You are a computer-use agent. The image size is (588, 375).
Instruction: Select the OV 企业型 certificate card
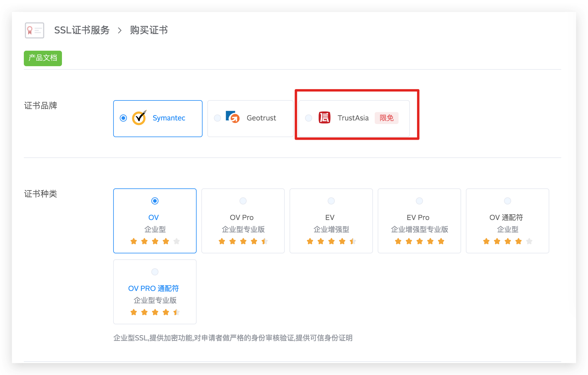coord(155,221)
